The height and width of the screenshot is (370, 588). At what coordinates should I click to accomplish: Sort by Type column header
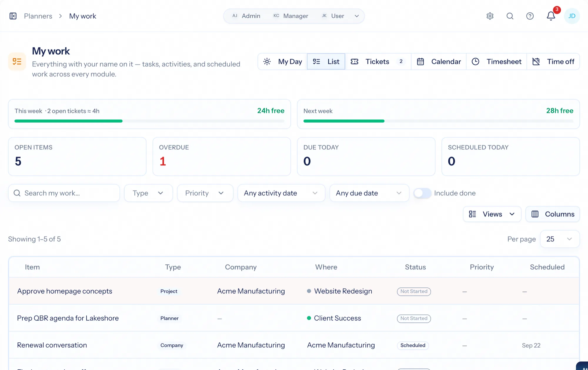coord(173,267)
